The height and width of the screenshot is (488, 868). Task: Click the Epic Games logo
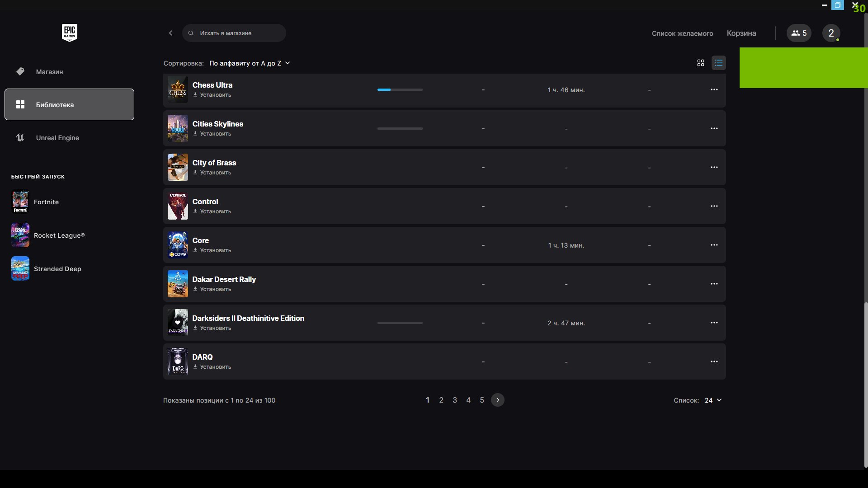click(69, 33)
